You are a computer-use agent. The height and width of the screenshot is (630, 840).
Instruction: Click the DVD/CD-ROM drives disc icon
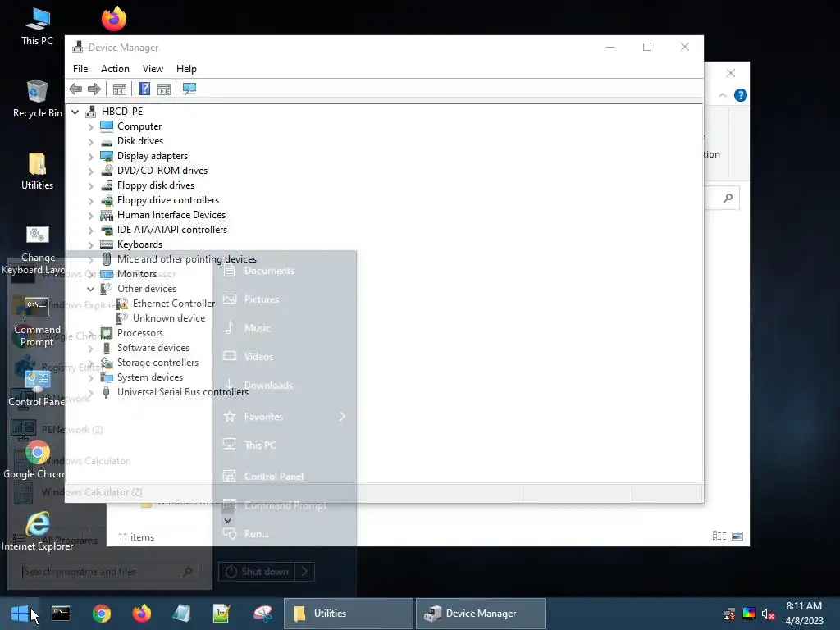(107, 171)
